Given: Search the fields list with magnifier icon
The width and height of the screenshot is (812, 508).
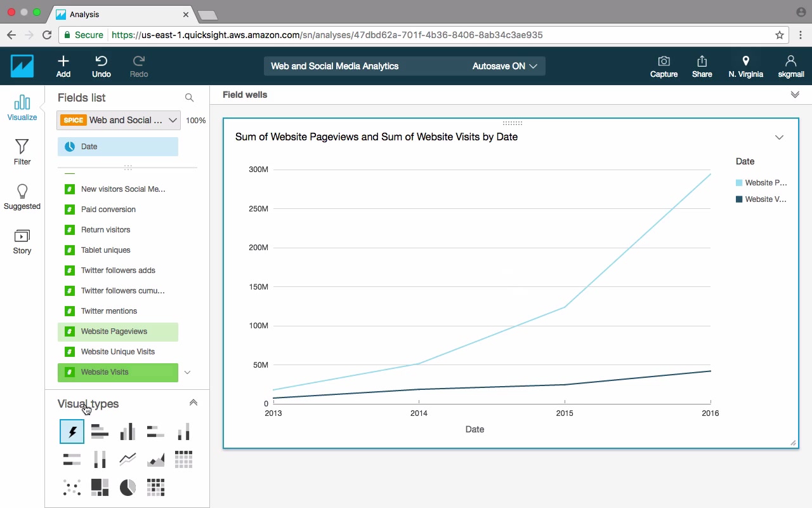Looking at the screenshot, I should [189, 98].
